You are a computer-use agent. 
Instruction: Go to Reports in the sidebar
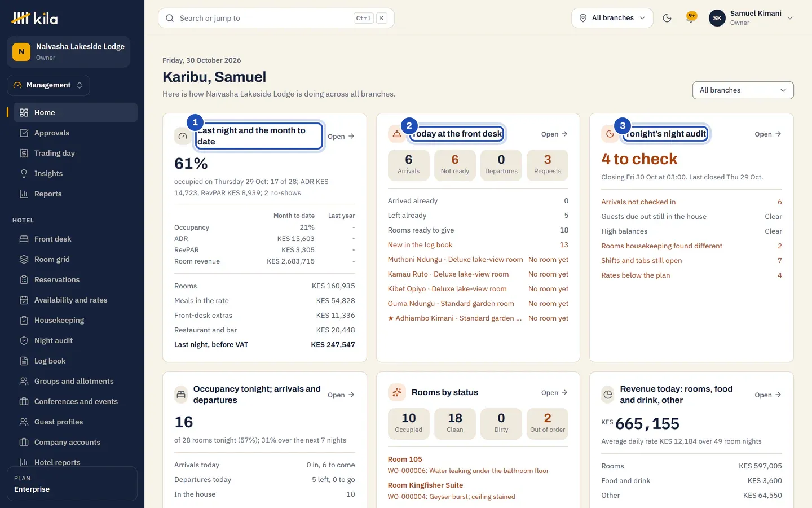point(75,194)
